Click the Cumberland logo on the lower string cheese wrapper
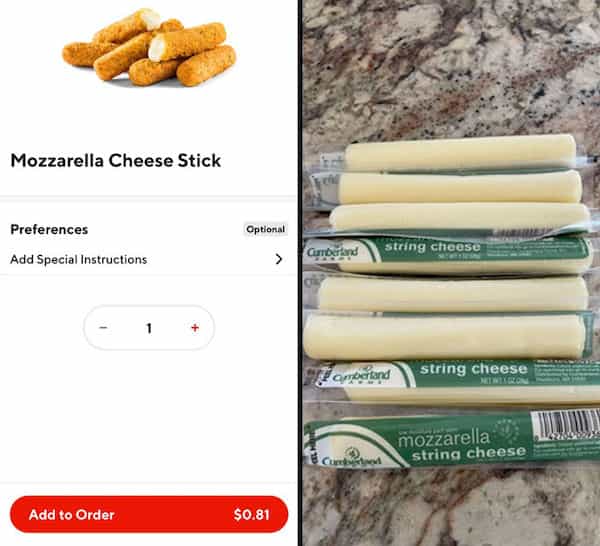600x546 pixels. tap(361, 376)
